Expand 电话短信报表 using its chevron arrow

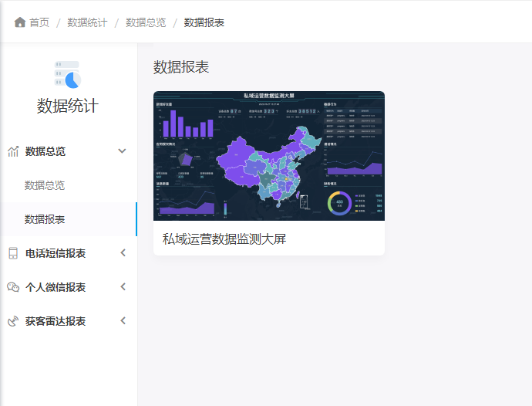122,253
